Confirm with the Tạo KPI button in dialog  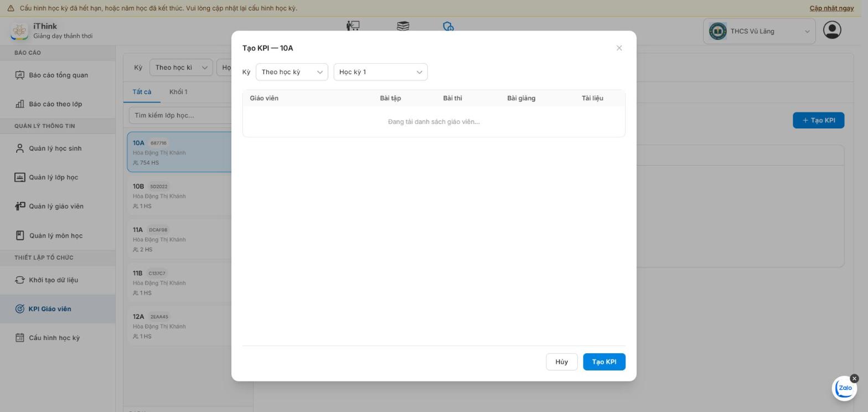point(604,362)
